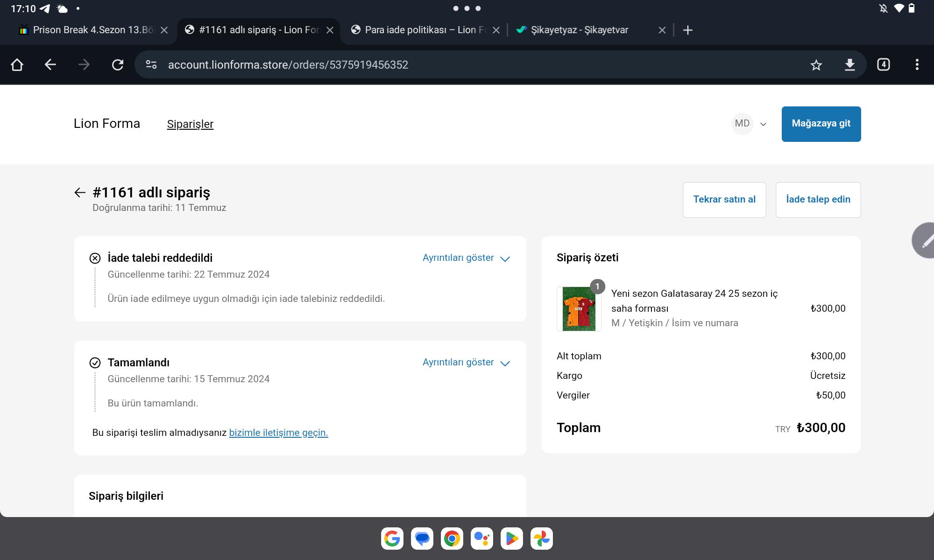Switch to Şikayetyaz - Şikayetvar tab
The height and width of the screenshot is (560, 934).
579,30
